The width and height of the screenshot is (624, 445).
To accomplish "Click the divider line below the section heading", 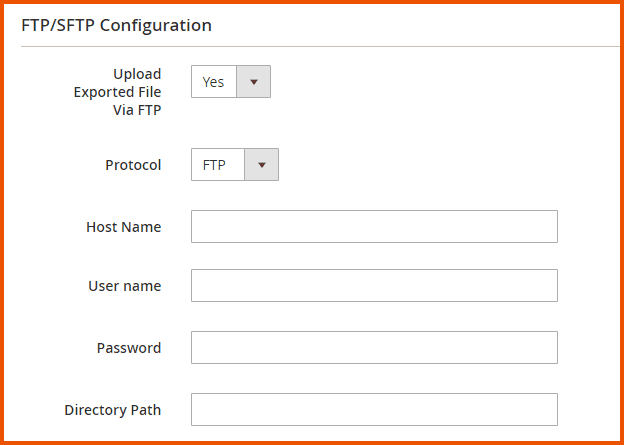I will coord(320,46).
